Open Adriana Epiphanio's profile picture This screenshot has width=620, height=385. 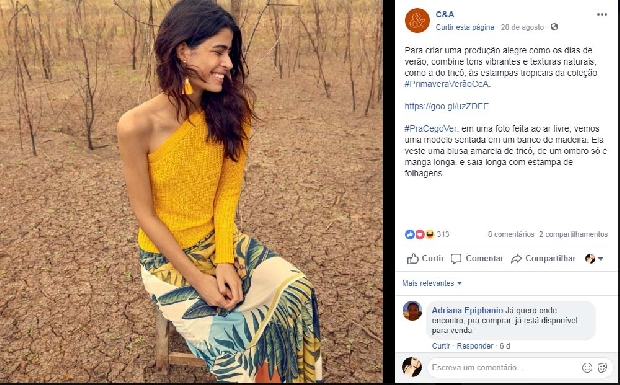(x=412, y=311)
